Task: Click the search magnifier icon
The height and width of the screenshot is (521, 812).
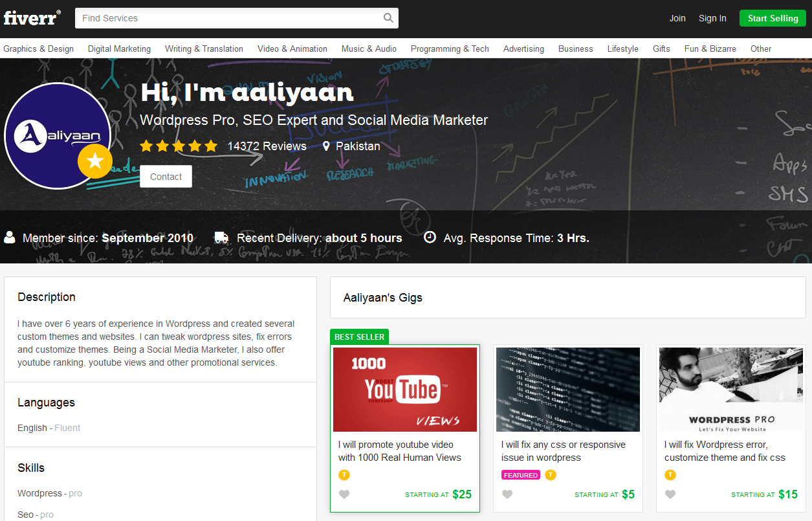Action: coord(388,18)
